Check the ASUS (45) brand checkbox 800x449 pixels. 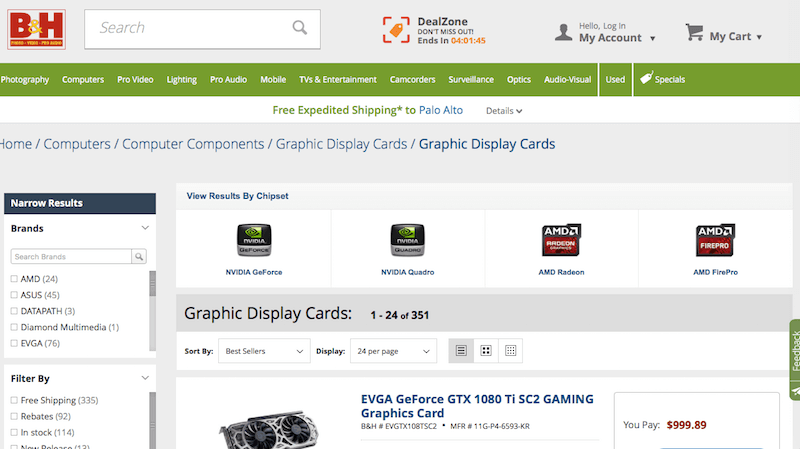[x=14, y=295]
